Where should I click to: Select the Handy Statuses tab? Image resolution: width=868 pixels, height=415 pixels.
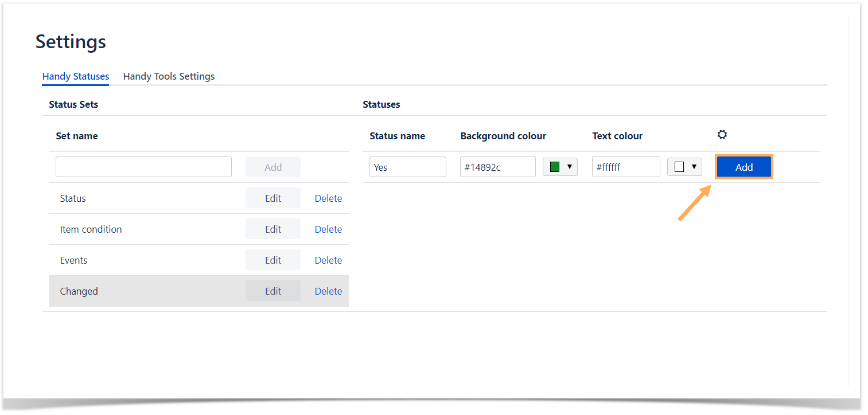click(x=76, y=76)
